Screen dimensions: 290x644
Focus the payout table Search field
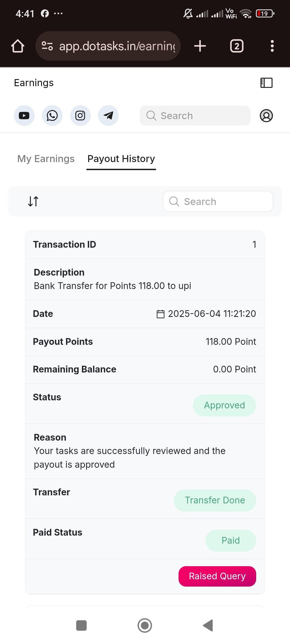[218, 202]
